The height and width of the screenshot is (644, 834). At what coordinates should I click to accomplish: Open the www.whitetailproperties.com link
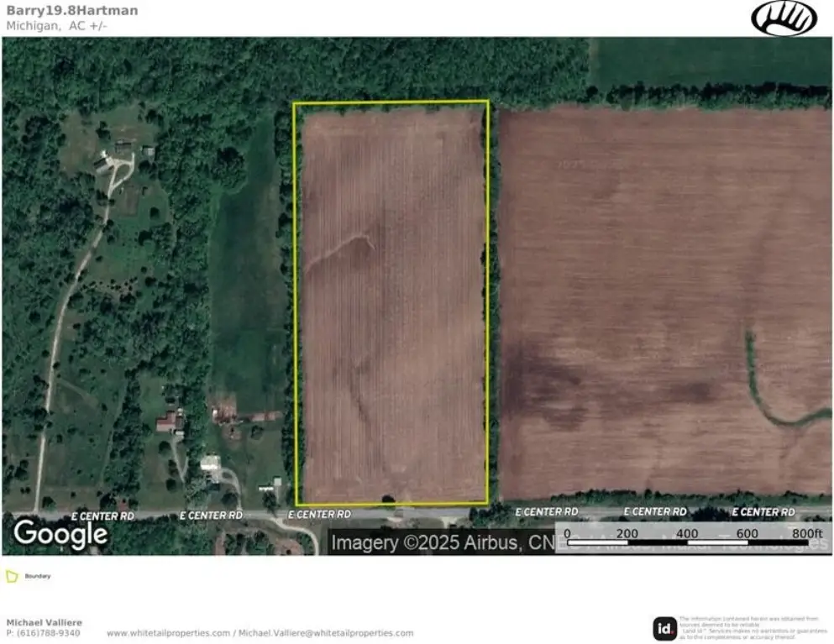[168, 633]
